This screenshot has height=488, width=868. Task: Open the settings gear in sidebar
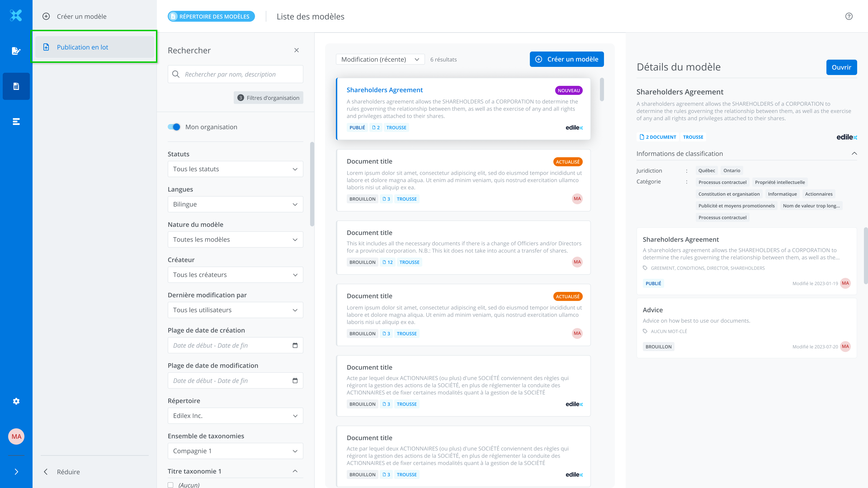coord(16,401)
